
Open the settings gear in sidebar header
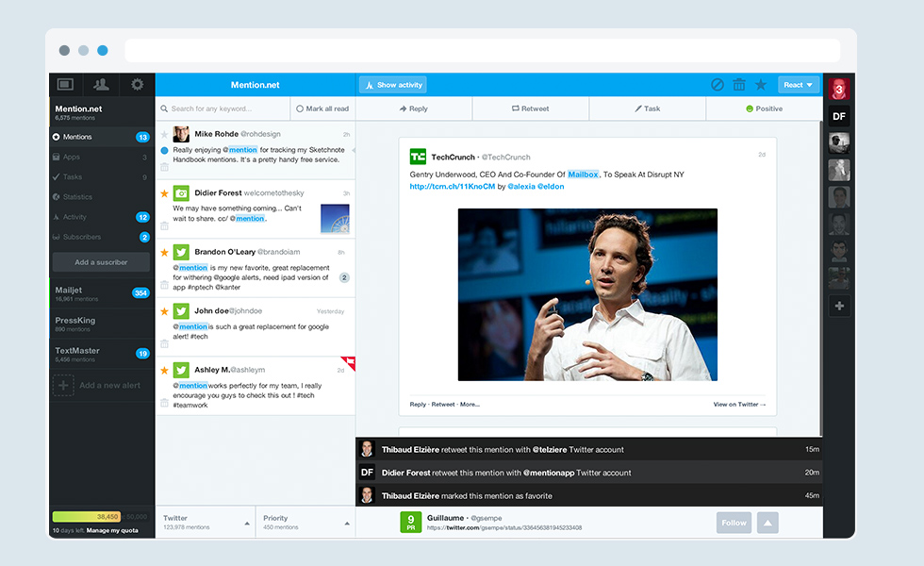pyautogui.click(x=138, y=84)
